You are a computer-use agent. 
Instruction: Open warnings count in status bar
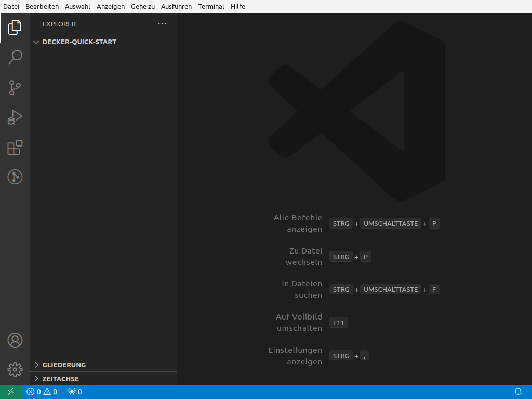pyautogui.click(x=50, y=392)
